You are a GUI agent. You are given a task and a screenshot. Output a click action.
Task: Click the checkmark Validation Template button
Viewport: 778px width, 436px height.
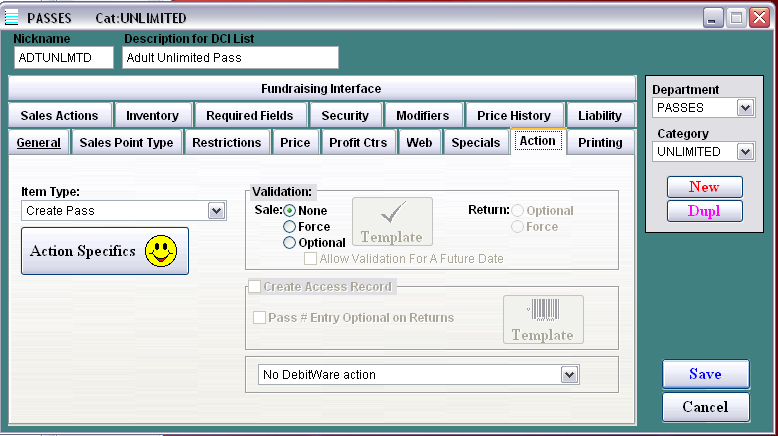[392, 221]
